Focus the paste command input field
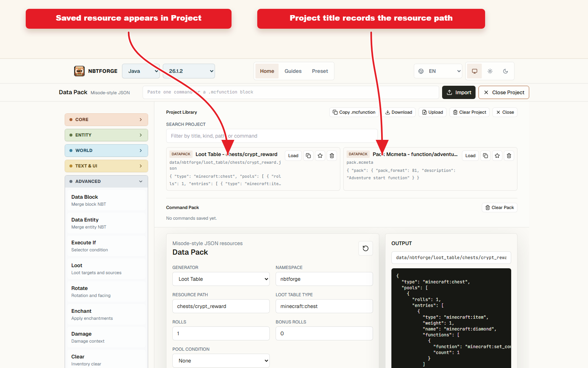The height and width of the screenshot is (368, 588). pos(291,92)
